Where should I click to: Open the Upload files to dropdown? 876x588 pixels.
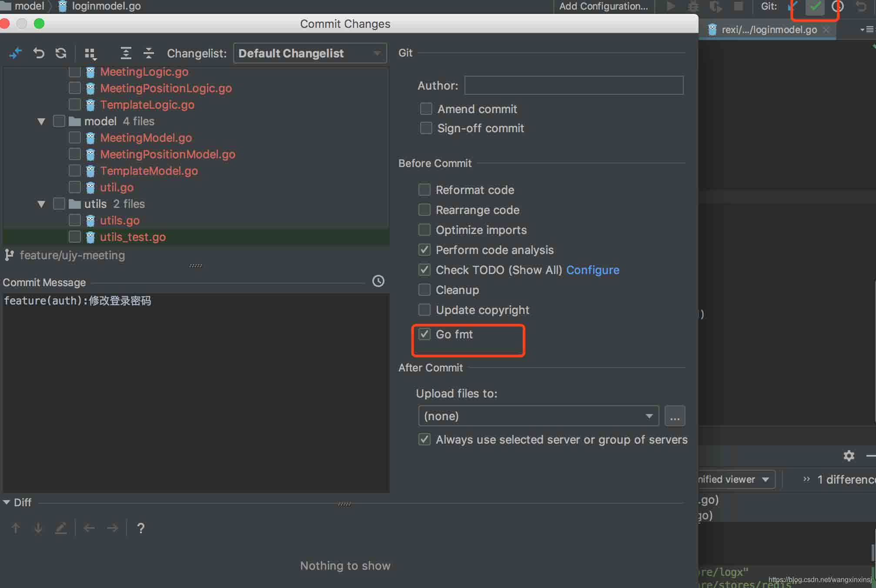(x=538, y=416)
